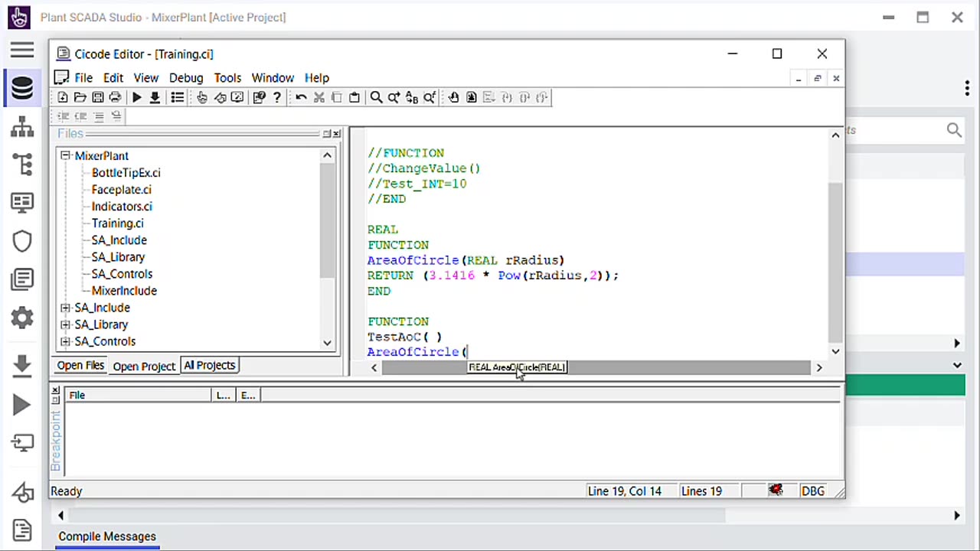This screenshot has width=980, height=551.
Task: Switch to the Open Project tab
Action: [x=144, y=366]
